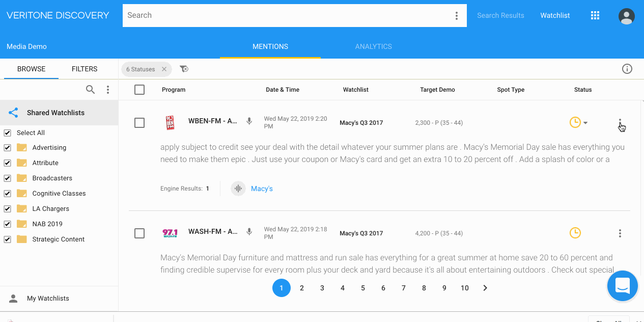Switch to the Filters tab
644x322 pixels.
coord(85,69)
